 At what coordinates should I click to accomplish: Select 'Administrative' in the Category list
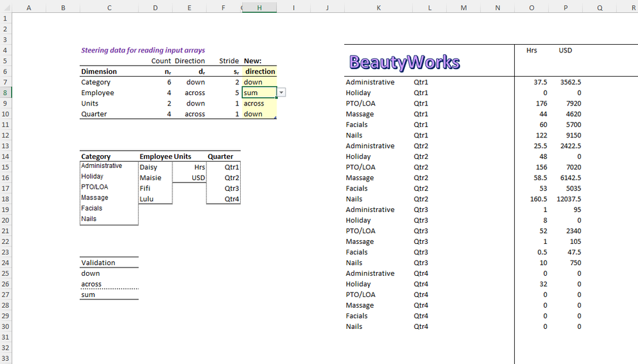click(x=102, y=165)
